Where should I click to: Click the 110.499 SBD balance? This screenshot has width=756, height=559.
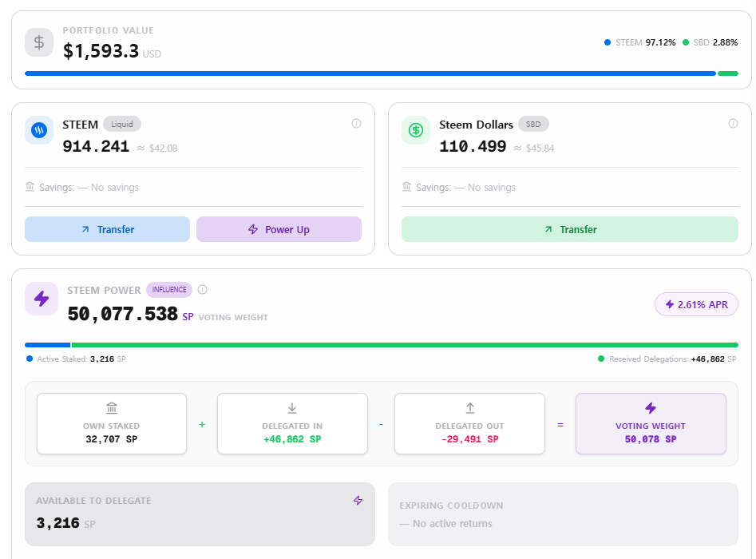coord(473,146)
